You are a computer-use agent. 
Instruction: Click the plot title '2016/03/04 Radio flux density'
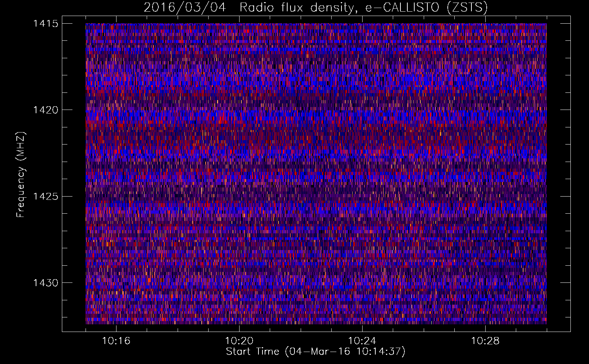315,7
